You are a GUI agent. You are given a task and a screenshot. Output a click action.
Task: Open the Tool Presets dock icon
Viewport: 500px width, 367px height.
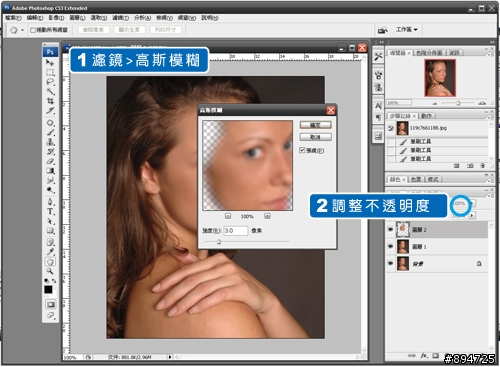click(x=378, y=56)
